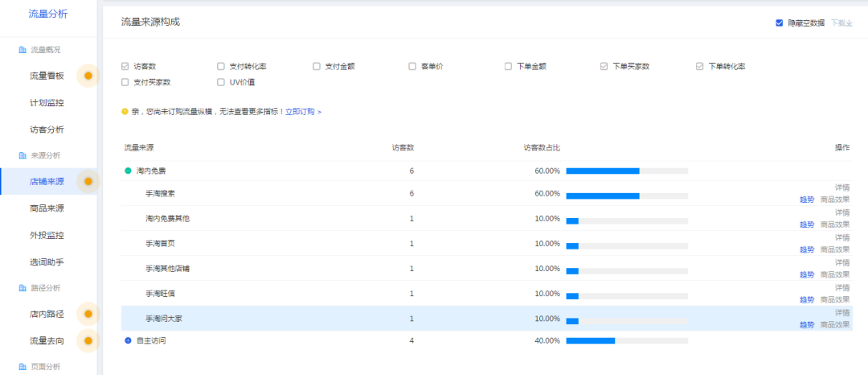
Task: Click the 流量概况 section icon
Action: click(x=23, y=50)
